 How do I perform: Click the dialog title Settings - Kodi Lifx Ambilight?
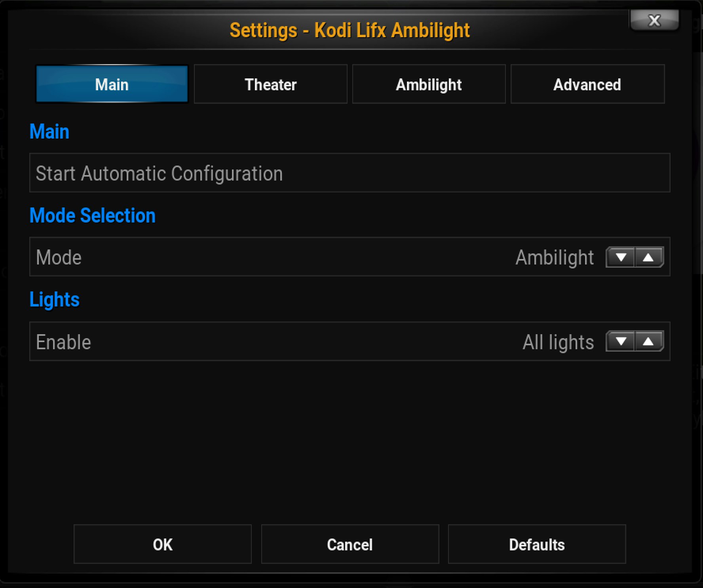pyautogui.click(x=350, y=30)
